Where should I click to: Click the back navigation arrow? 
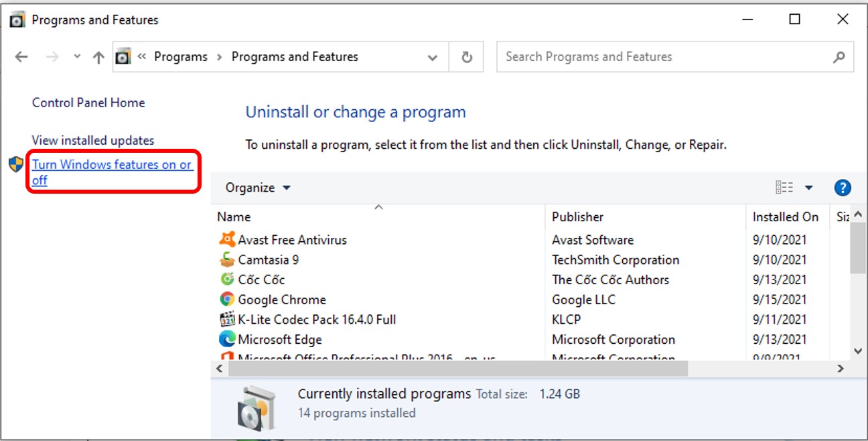tap(20, 56)
